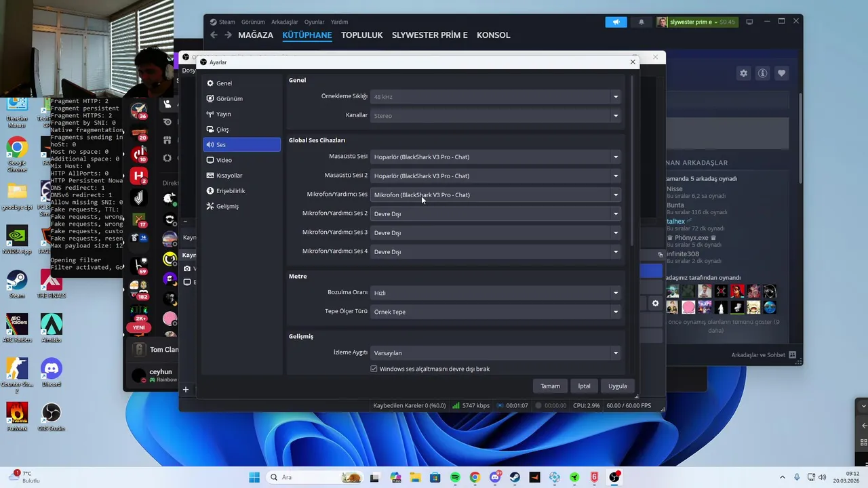This screenshot has width=868, height=488.
Task: Open OBS Studio from the taskbar
Action: (614, 477)
